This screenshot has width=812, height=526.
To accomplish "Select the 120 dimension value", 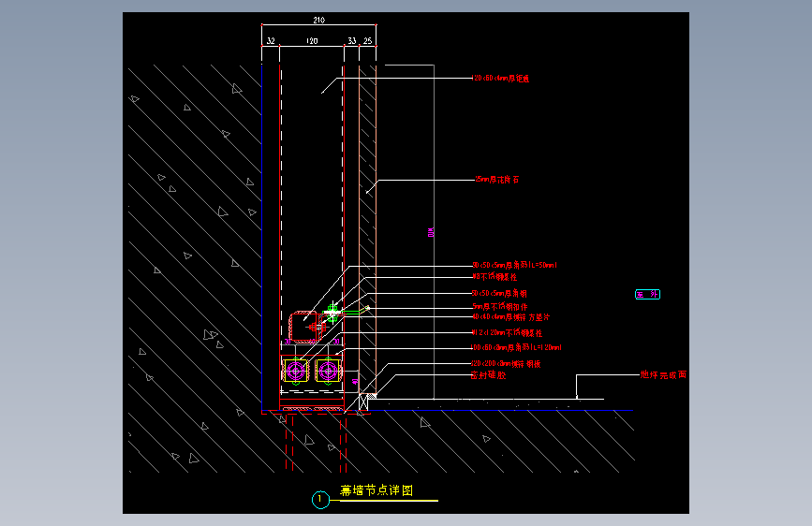I will click(312, 40).
